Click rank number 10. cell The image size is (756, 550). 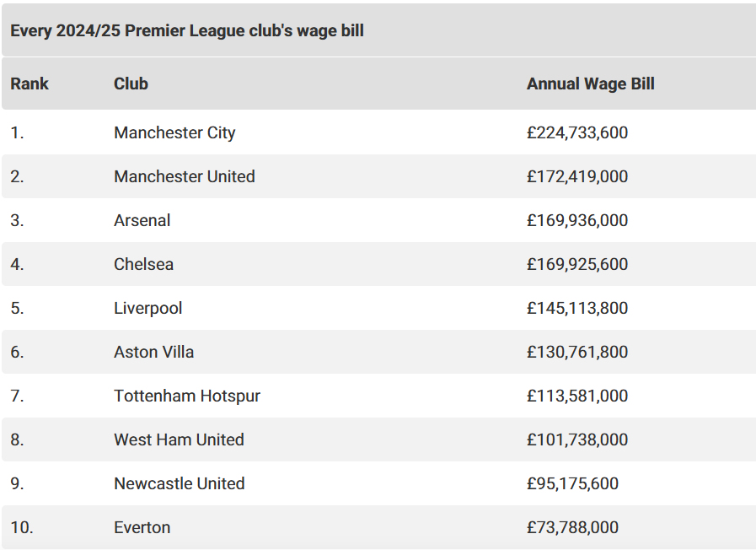tap(22, 528)
